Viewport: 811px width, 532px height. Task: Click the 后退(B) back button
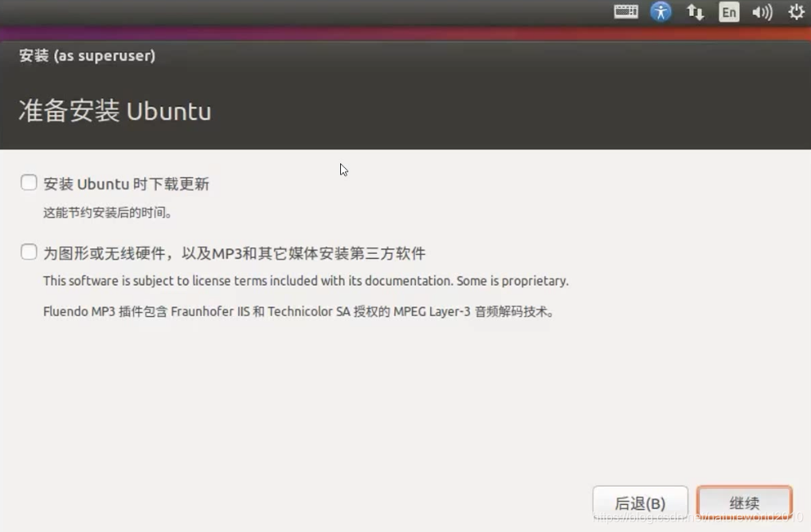click(640, 503)
